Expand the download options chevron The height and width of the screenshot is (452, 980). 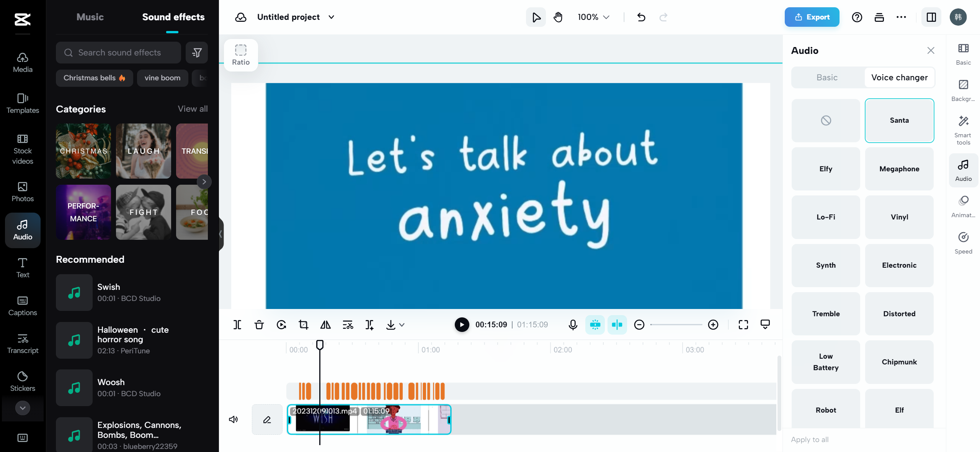(401, 325)
